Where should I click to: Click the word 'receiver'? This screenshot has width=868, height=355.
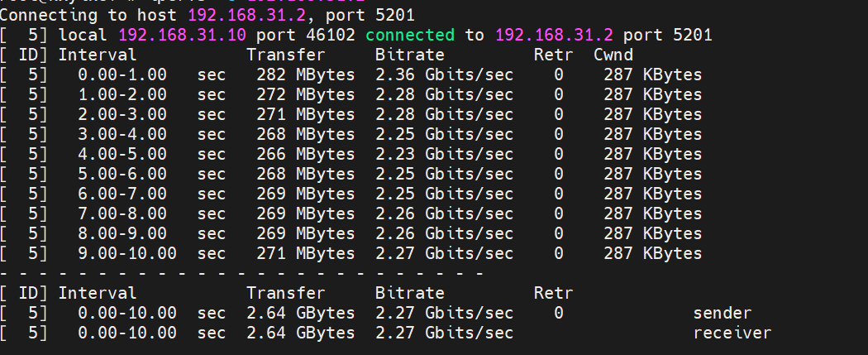pyautogui.click(x=732, y=333)
